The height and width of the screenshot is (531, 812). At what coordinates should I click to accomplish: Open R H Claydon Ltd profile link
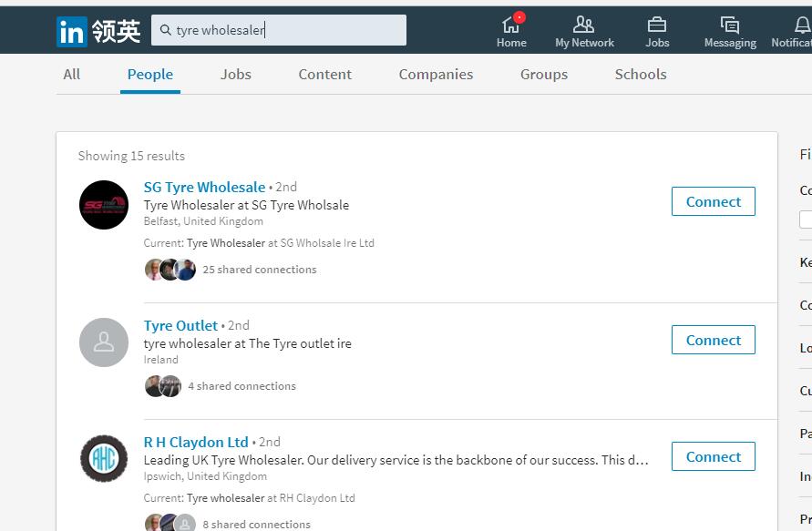(196, 442)
